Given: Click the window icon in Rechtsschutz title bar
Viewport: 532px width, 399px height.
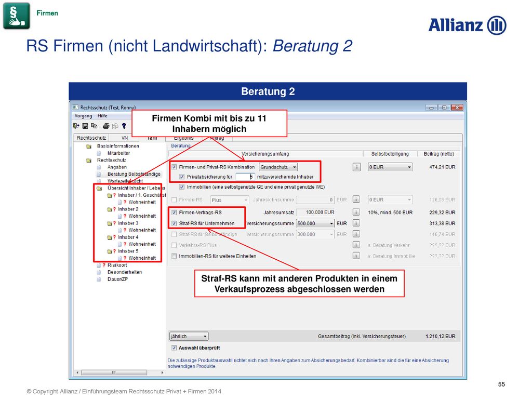Looking at the screenshot, I should pos(75,107).
